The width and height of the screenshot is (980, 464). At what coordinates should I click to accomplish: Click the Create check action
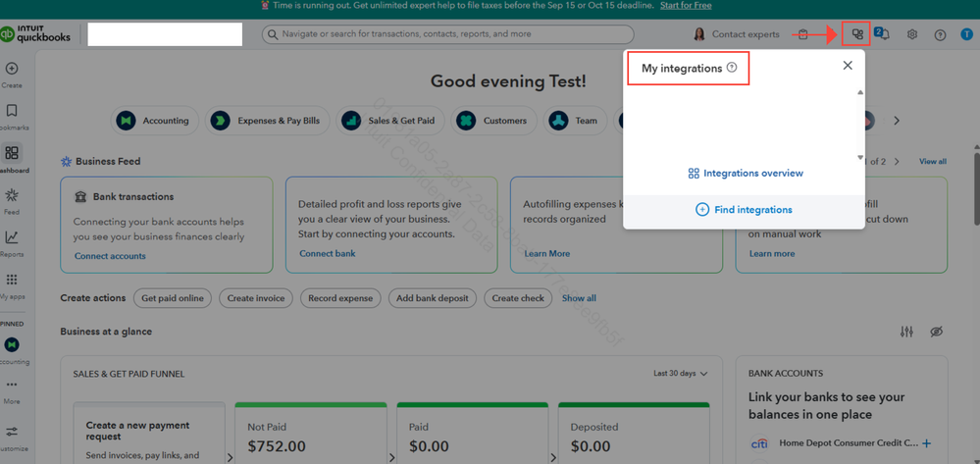pos(518,298)
